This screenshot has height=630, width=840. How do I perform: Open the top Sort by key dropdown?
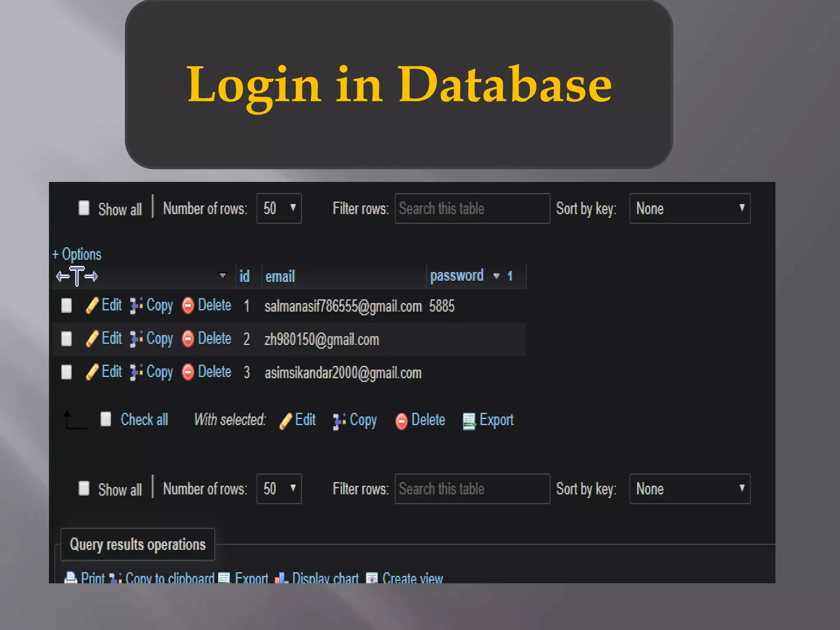pos(689,208)
